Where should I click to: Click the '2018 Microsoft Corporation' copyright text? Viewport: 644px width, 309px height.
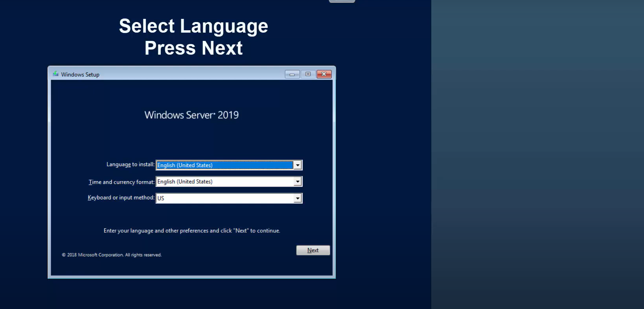click(x=112, y=255)
